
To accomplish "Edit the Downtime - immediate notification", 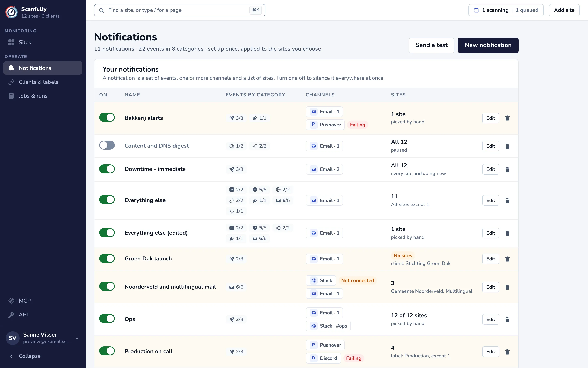I will [491, 169].
